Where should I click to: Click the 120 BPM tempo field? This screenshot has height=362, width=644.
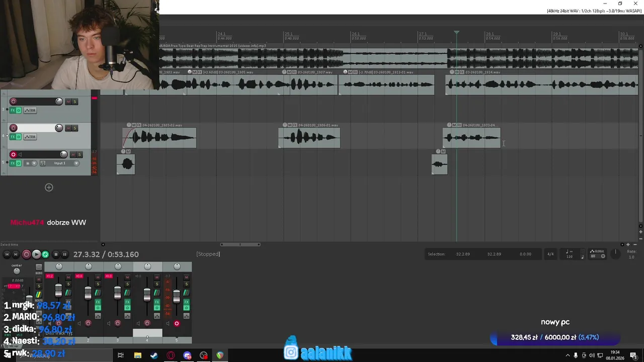(x=570, y=256)
